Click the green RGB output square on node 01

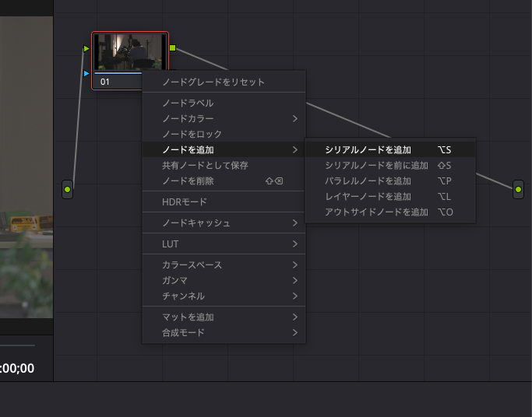(173, 49)
